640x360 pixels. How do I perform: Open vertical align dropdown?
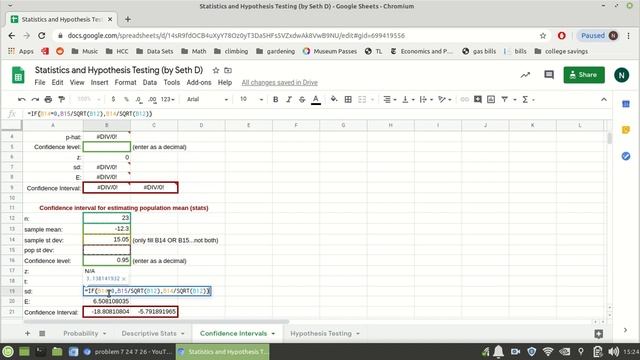[x=408, y=99]
